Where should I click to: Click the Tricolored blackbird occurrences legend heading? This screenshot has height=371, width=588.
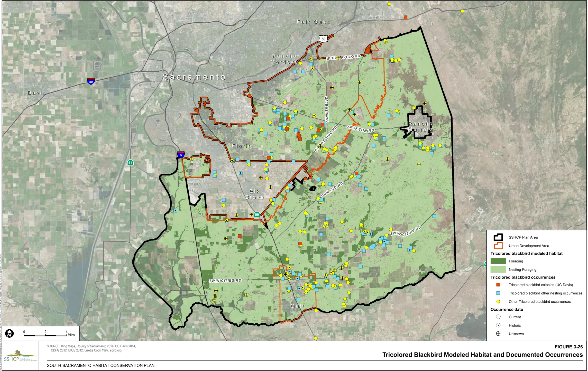click(x=523, y=277)
